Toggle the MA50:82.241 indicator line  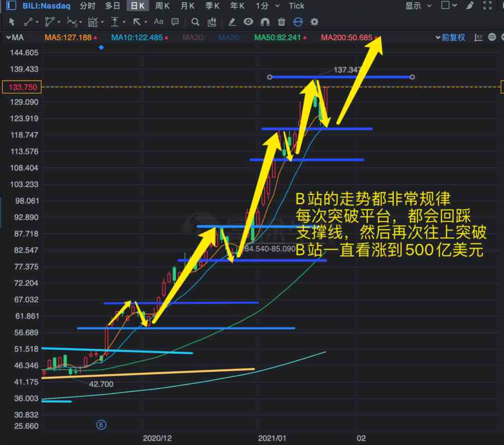coord(280,38)
